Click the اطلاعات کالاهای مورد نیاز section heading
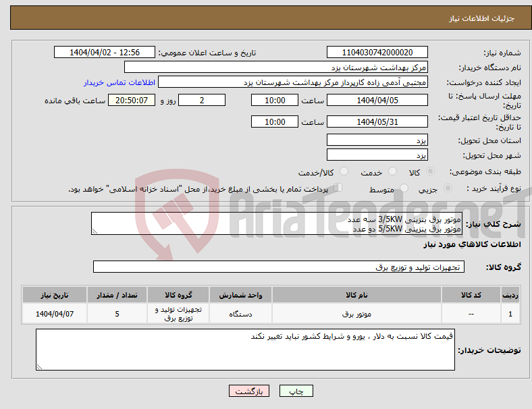Viewport: 532px width, 409px height. pos(472,244)
